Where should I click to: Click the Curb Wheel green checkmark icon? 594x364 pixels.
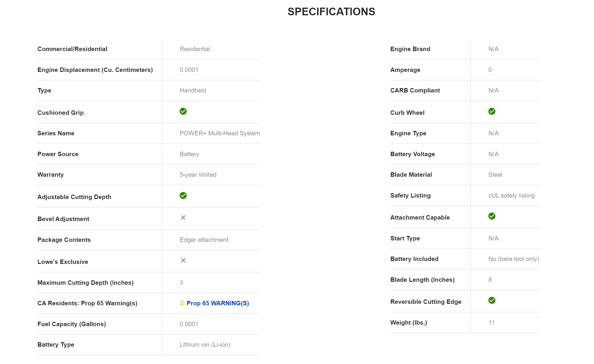(492, 111)
